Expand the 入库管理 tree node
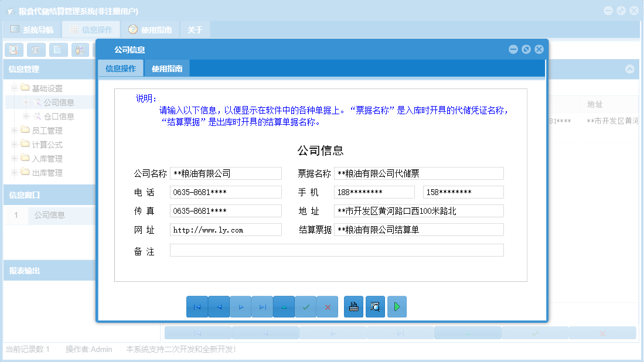The height and width of the screenshot is (362, 644). 13,158
